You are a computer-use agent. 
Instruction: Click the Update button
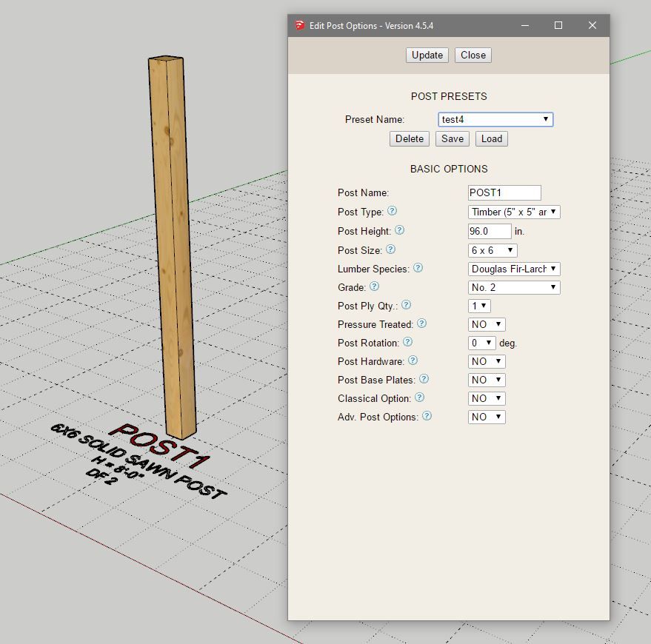coord(427,56)
